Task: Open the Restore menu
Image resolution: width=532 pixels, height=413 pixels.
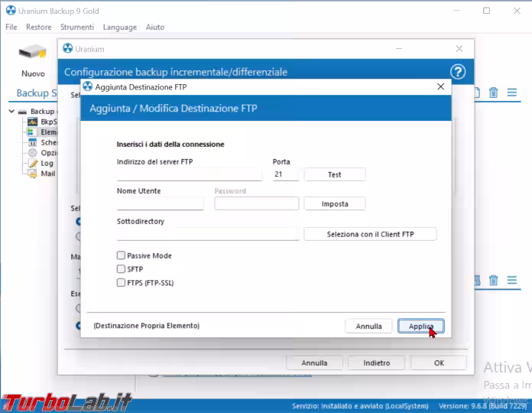Action: click(39, 27)
